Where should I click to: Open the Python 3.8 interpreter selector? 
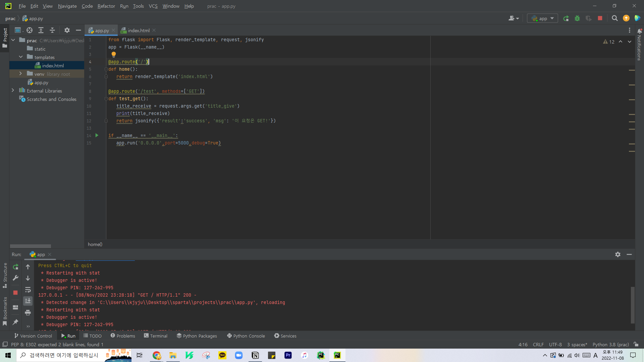click(610, 345)
